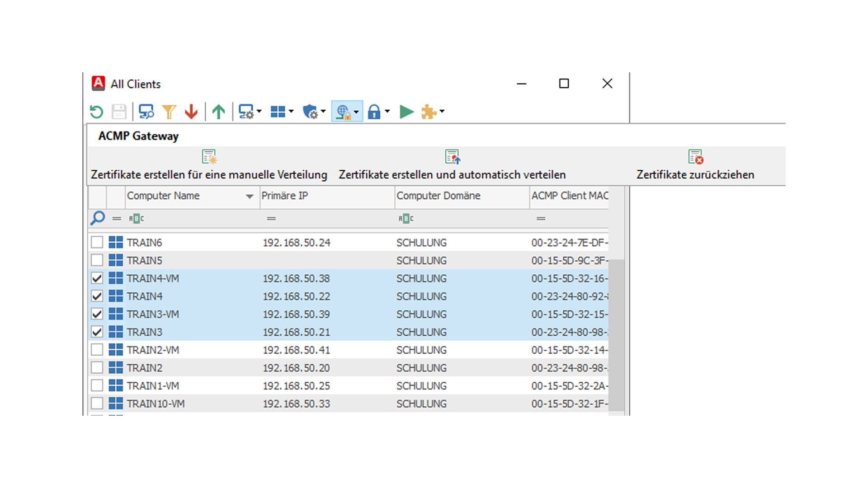Viewport: 868px width, 488px height.
Task: Check the TRAIN2 row checkbox
Action: coord(97,368)
